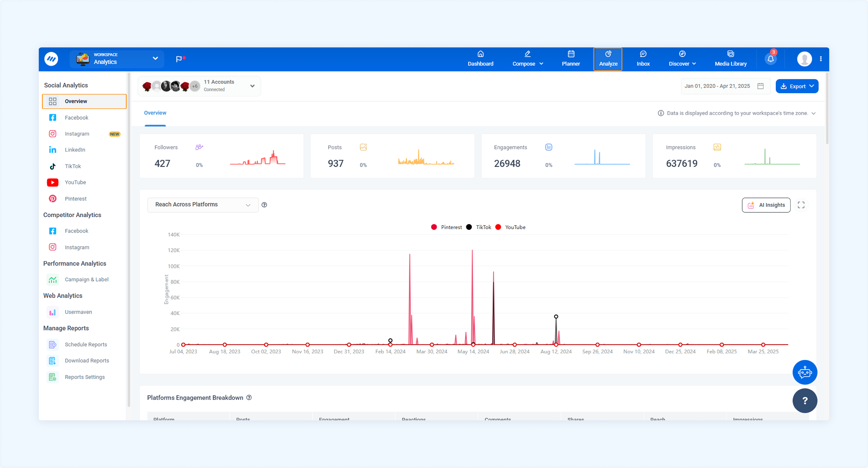Expand chart with the fullscreen icon
The image size is (868, 468).
click(801, 205)
